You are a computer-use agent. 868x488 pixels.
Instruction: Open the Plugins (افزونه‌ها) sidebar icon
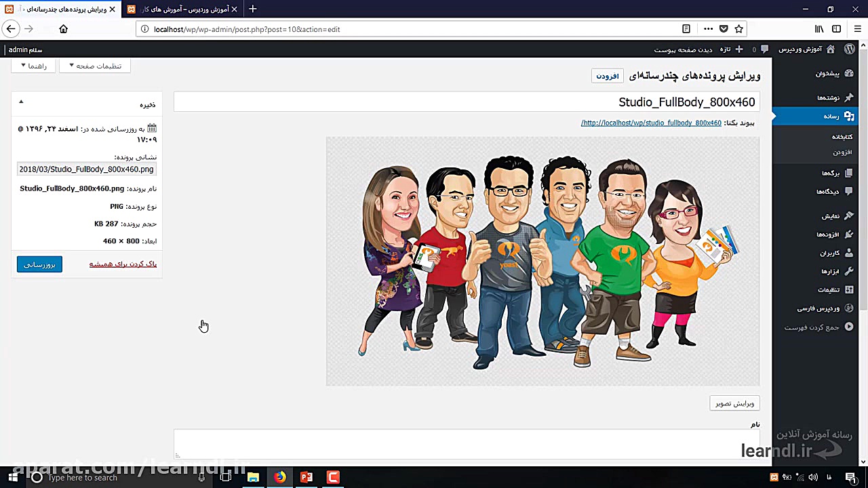point(849,235)
